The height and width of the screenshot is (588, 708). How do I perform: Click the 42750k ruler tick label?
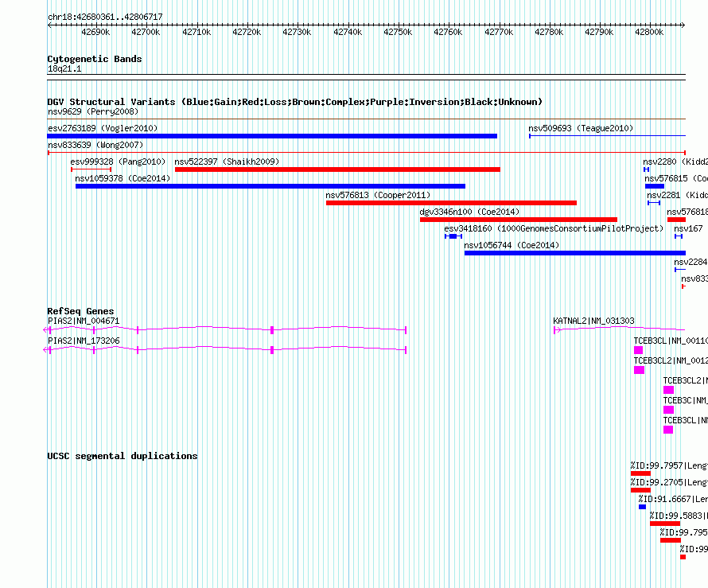pos(397,32)
